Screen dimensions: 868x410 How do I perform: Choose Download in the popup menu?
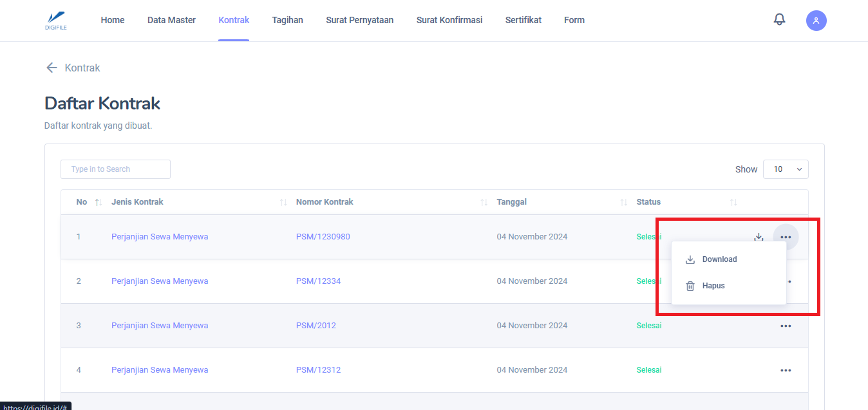tap(719, 259)
